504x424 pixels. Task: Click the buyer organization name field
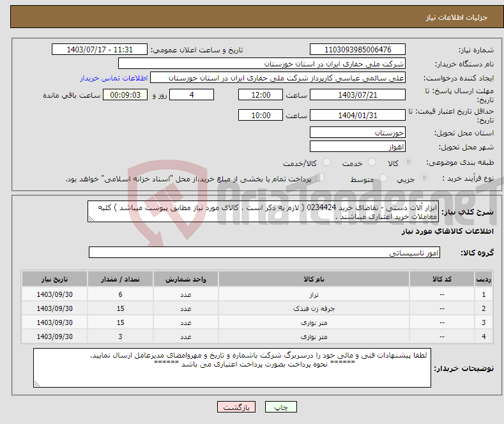click(x=262, y=64)
